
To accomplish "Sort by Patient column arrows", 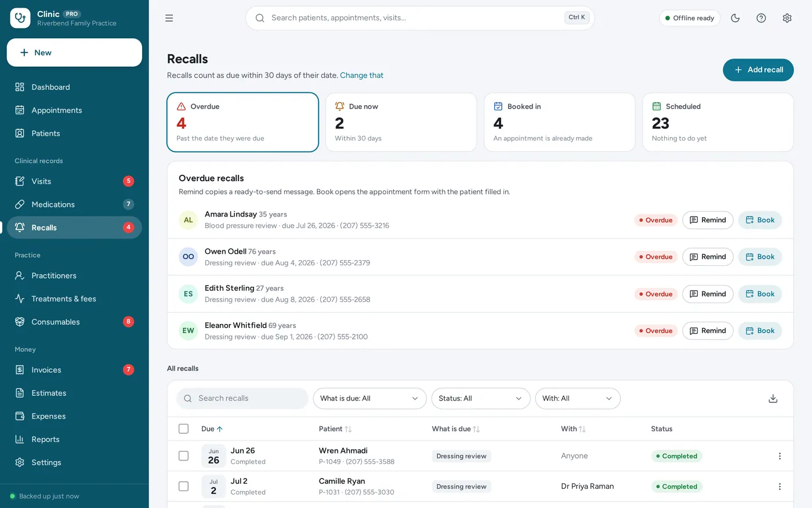I will click(348, 429).
